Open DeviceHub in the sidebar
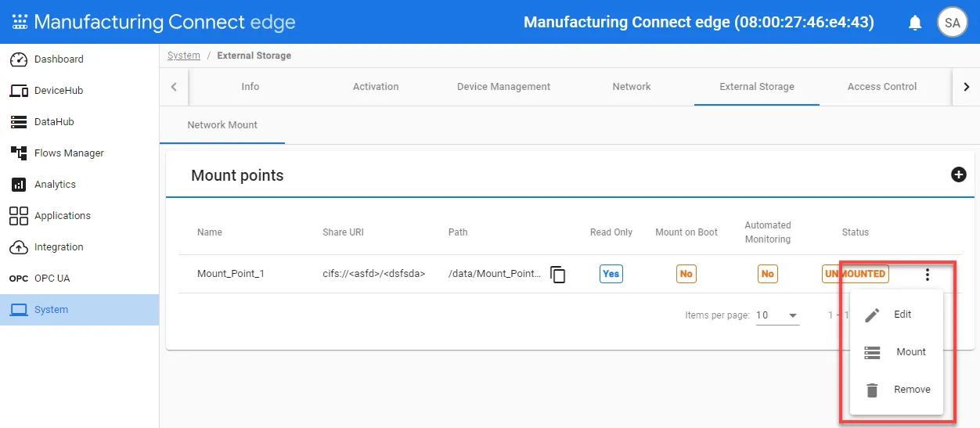This screenshot has width=980, height=428. pyautogui.click(x=59, y=91)
